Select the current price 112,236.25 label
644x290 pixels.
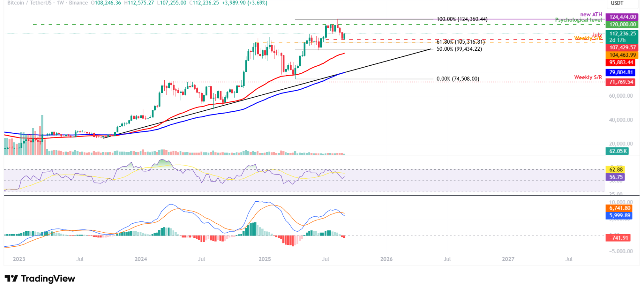pos(622,34)
